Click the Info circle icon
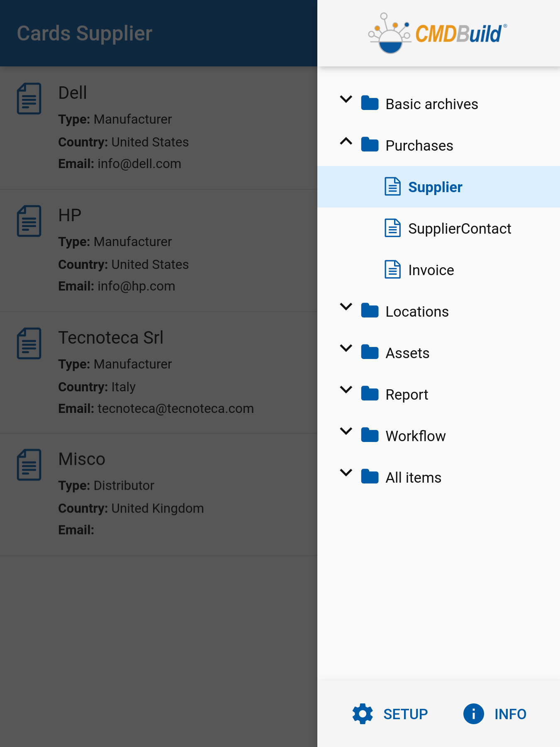Image resolution: width=560 pixels, height=747 pixels. (x=473, y=714)
